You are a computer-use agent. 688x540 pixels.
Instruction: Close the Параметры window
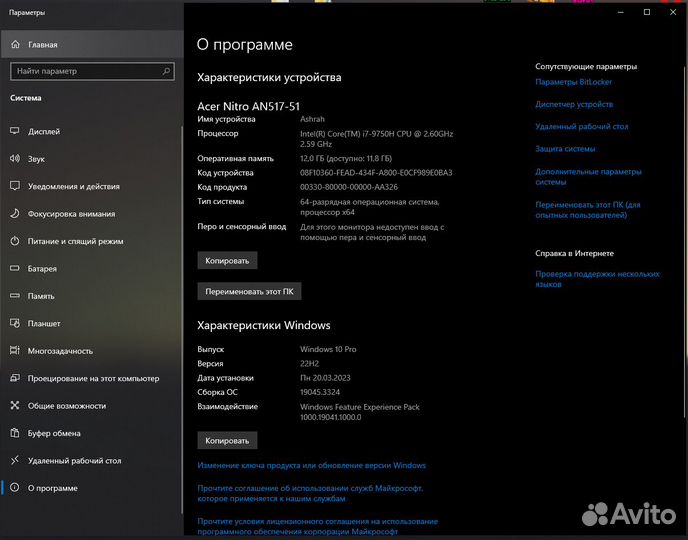point(673,12)
